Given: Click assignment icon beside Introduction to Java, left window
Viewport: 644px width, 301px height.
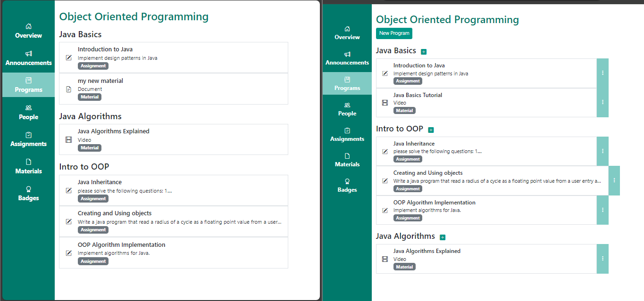Looking at the screenshot, I should pos(69,57).
